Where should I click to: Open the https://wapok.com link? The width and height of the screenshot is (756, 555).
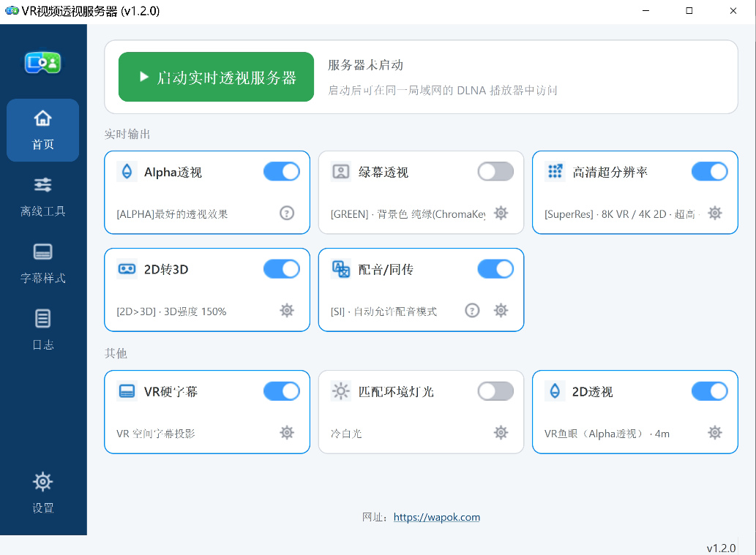point(437,517)
